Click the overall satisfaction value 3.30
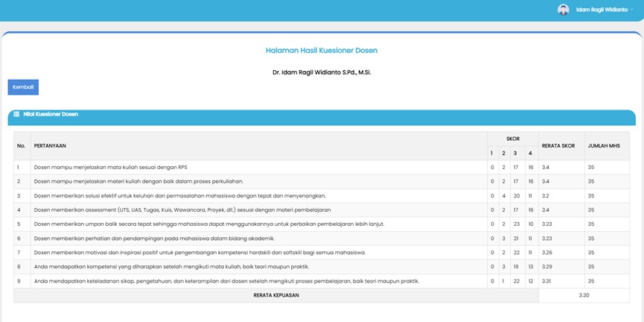Image resolution: width=644 pixels, height=322 pixels. pyautogui.click(x=584, y=295)
